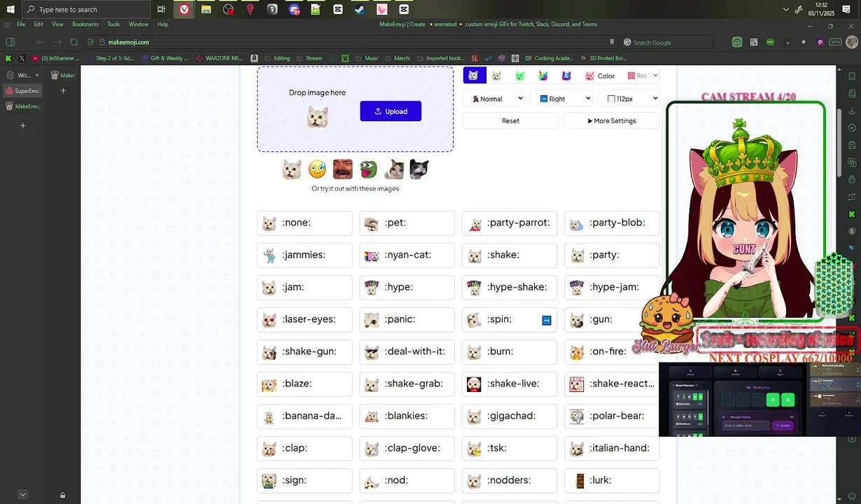This screenshot has height=504, width=861.
Task: Apply the purple-blue cat color filter
Action: click(x=566, y=76)
